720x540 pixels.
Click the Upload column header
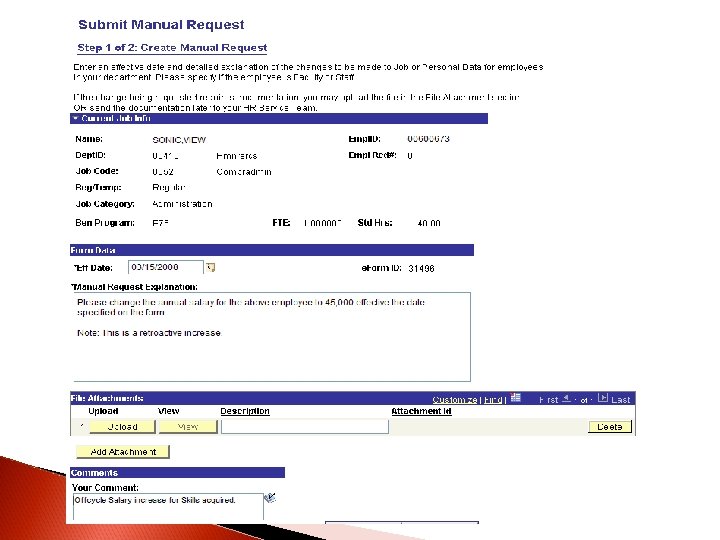click(103, 411)
